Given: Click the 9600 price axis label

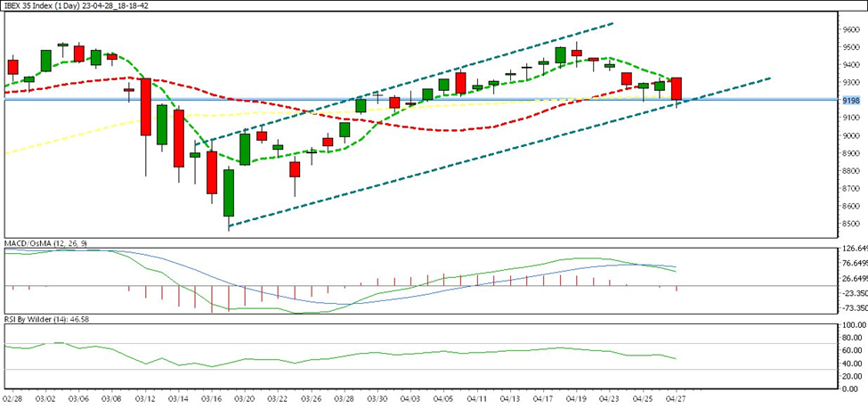Looking at the screenshot, I should [x=853, y=29].
